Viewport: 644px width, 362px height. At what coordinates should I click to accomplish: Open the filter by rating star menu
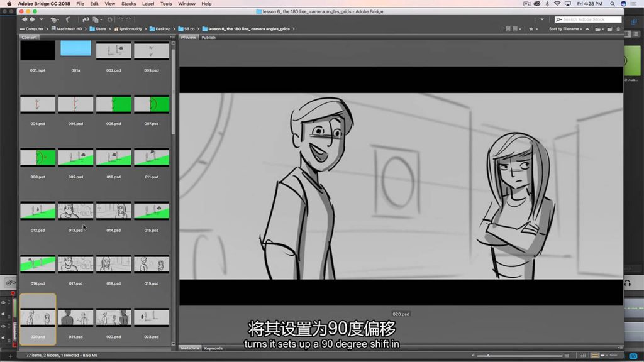tap(533, 29)
